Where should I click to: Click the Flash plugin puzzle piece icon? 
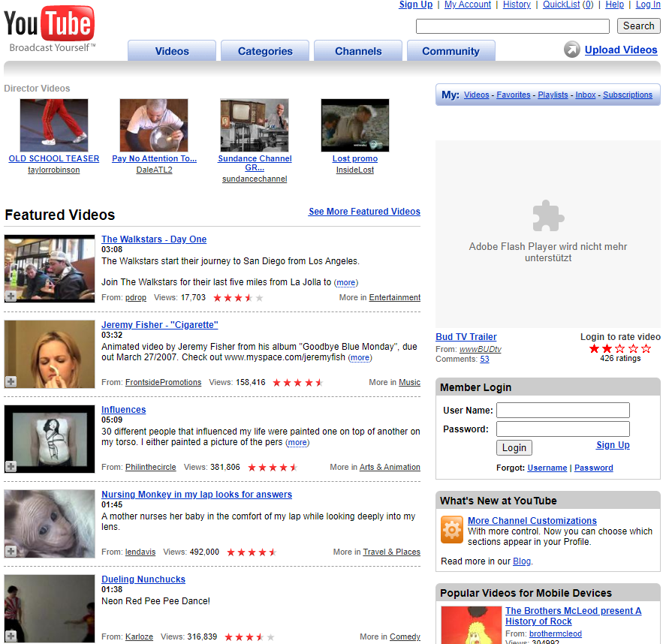548,215
